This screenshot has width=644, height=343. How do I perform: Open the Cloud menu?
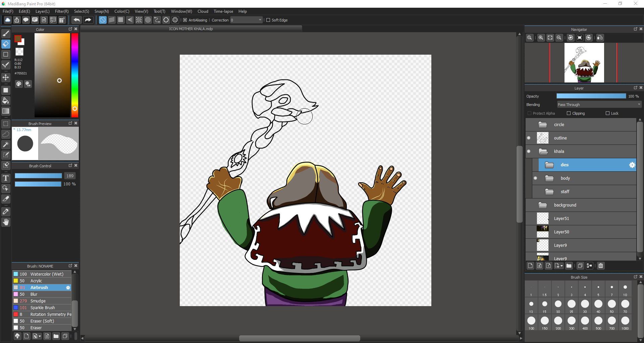[x=203, y=11]
